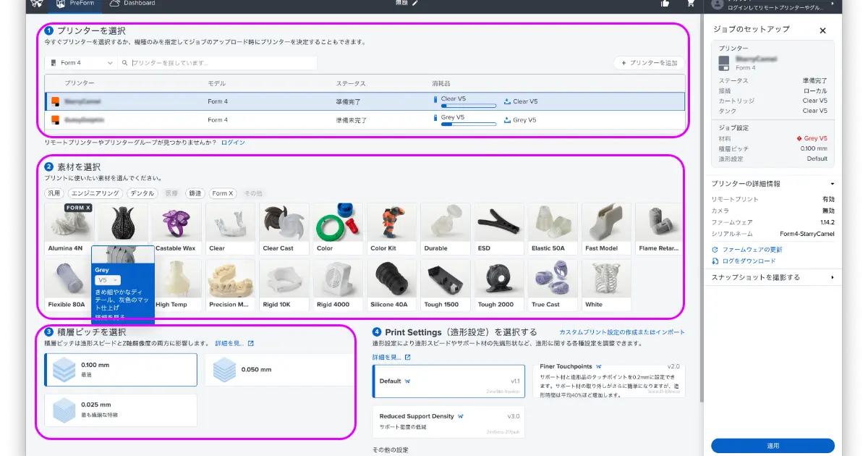Open 詳細を見る link for layer thickness

click(234, 343)
